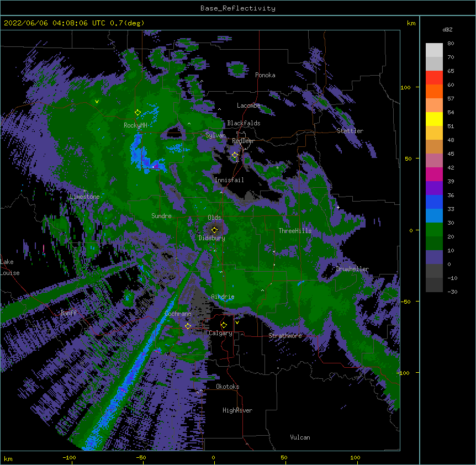Click the km label at bottom left
This screenshot has width=476, height=465.
(x=8, y=458)
